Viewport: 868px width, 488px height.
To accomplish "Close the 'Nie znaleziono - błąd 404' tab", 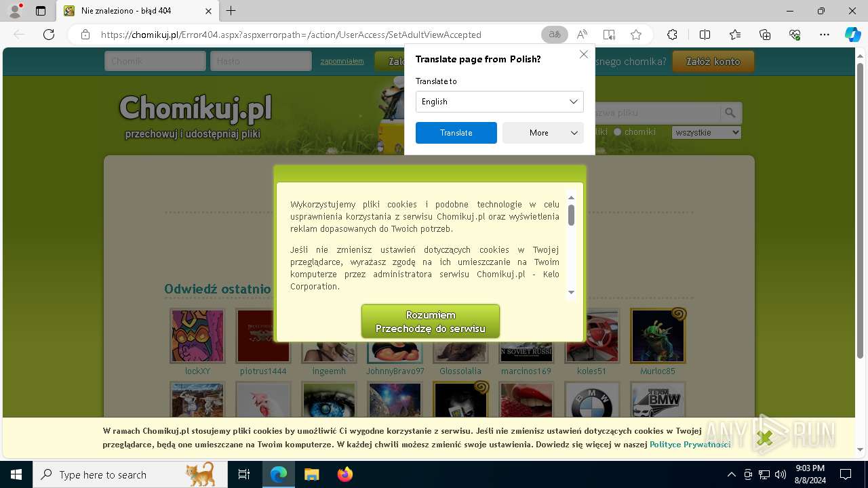I will (209, 11).
